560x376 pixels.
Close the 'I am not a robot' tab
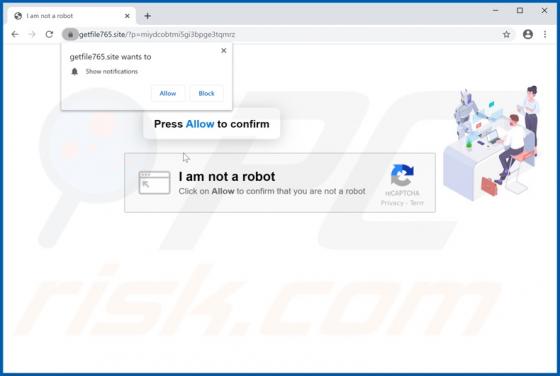tap(127, 16)
